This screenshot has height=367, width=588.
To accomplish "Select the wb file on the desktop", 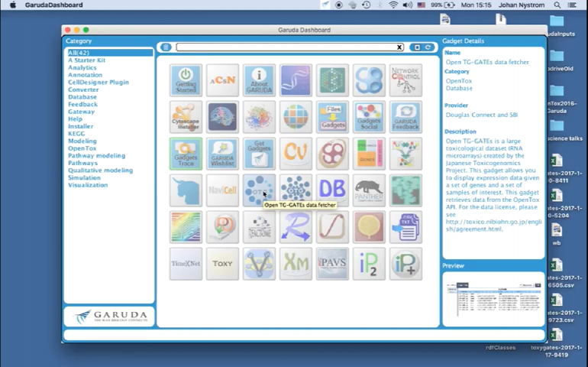I will click(557, 235).
